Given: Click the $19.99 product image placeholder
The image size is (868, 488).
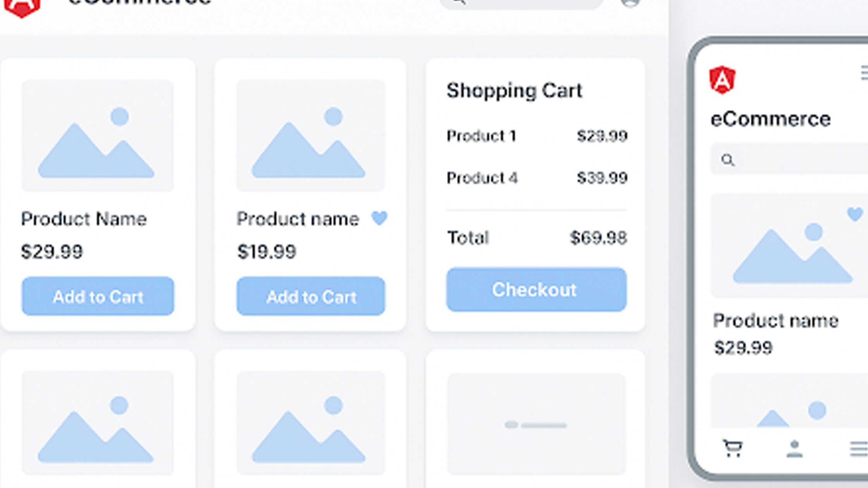Looking at the screenshot, I should pos(311,136).
